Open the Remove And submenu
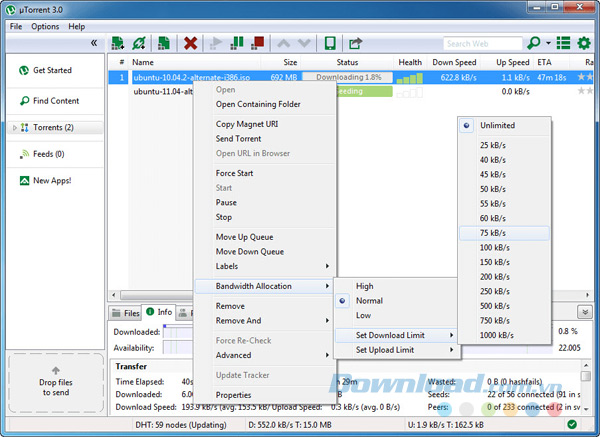 click(264, 321)
